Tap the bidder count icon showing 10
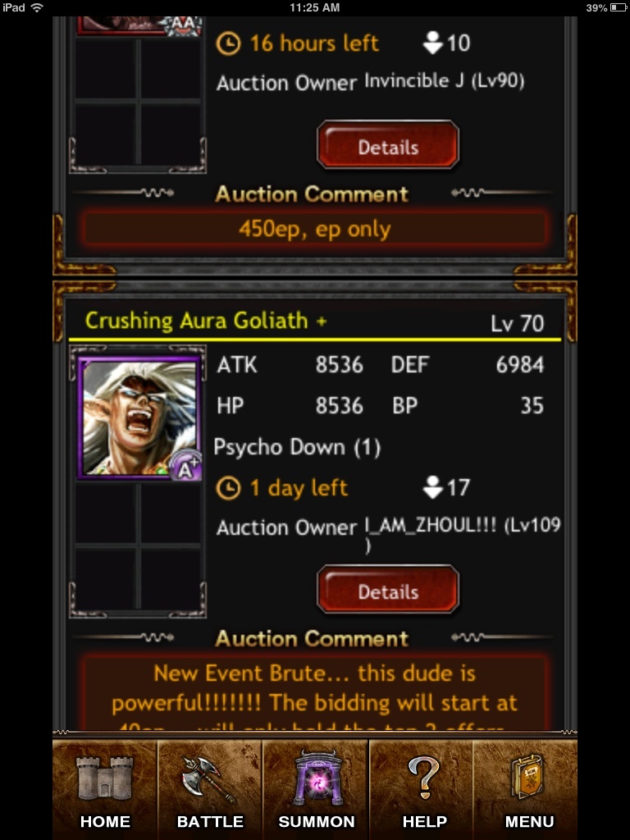This screenshot has width=630, height=840. [432, 43]
